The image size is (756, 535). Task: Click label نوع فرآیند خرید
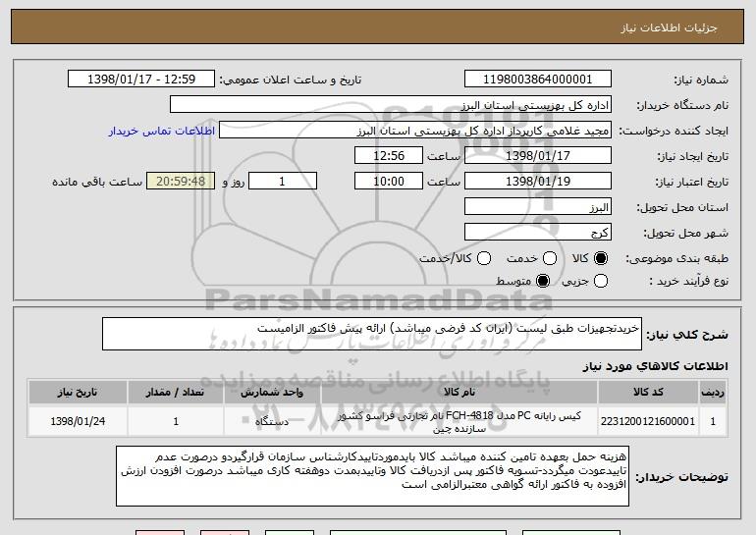[688, 281]
